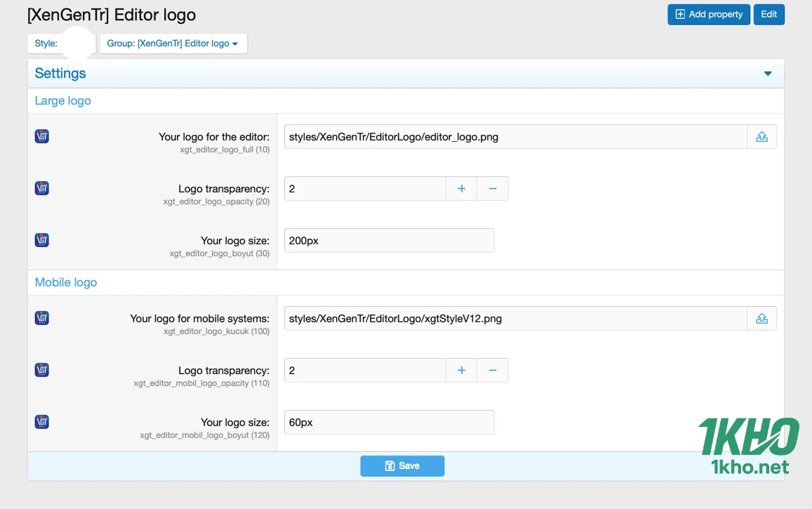Decrease large logo transparency with minus
Viewport: 812px width, 509px height.
[493, 189]
